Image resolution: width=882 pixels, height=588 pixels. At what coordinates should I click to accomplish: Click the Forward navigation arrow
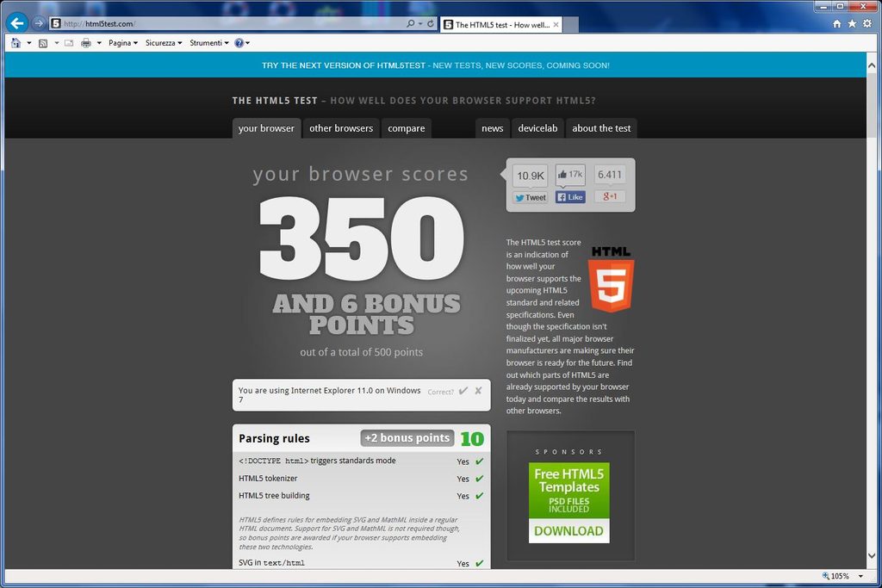pyautogui.click(x=38, y=23)
